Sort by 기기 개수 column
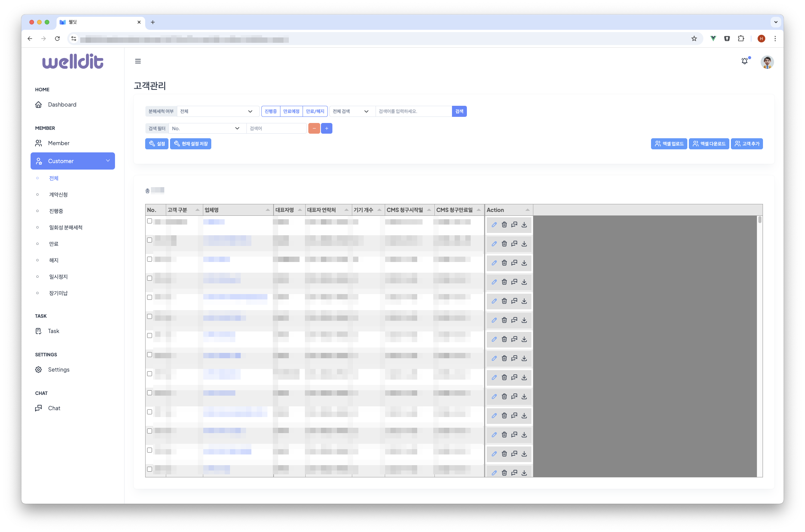This screenshot has width=805, height=532. click(x=368, y=210)
